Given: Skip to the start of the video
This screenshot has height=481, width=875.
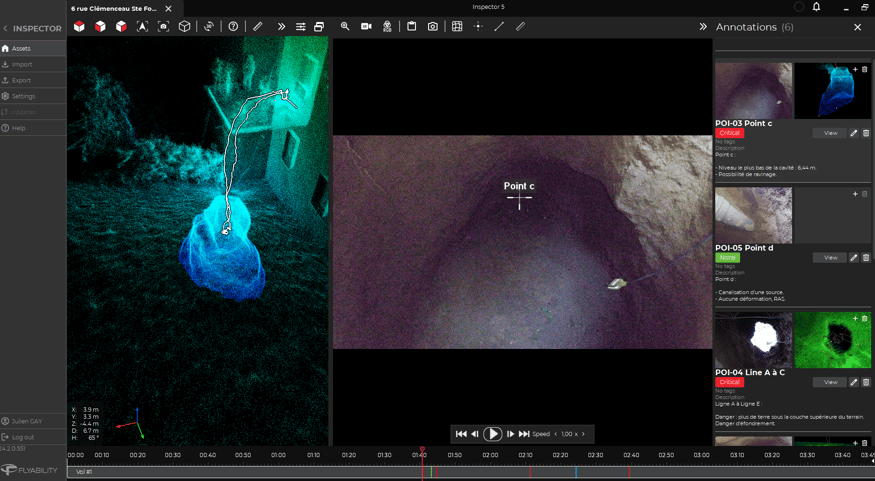Looking at the screenshot, I should (461, 434).
